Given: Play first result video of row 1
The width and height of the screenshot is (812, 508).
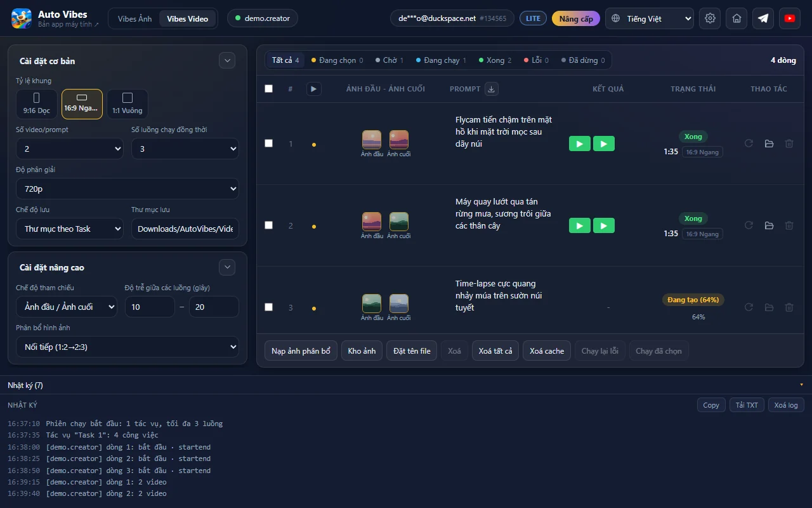Looking at the screenshot, I should pyautogui.click(x=579, y=144).
